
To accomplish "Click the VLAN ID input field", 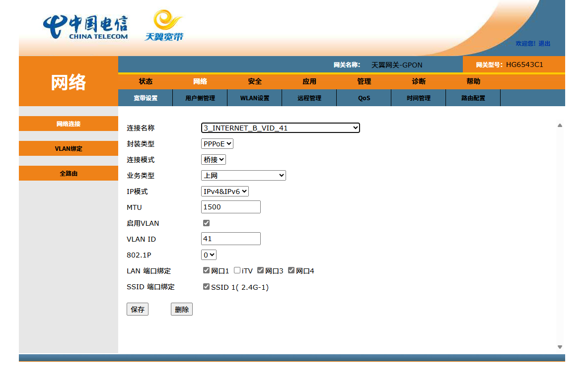I will [230, 239].
